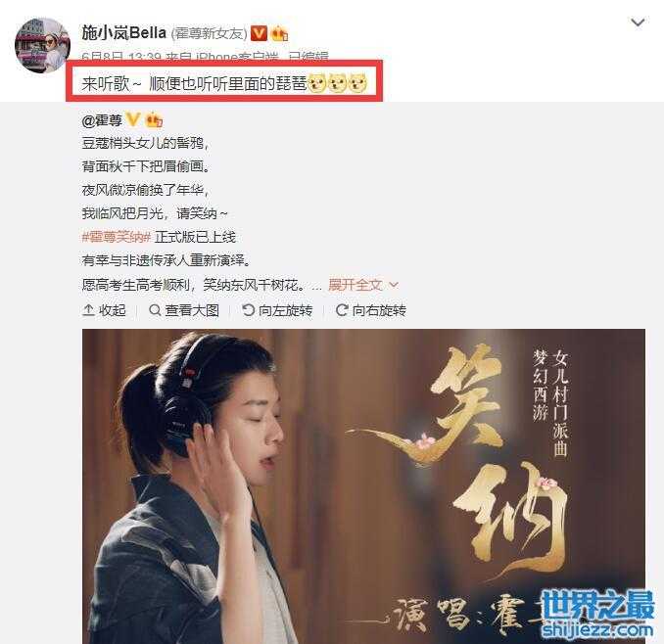Click the membership crown icon beside 霍尊

pos(154,120)
